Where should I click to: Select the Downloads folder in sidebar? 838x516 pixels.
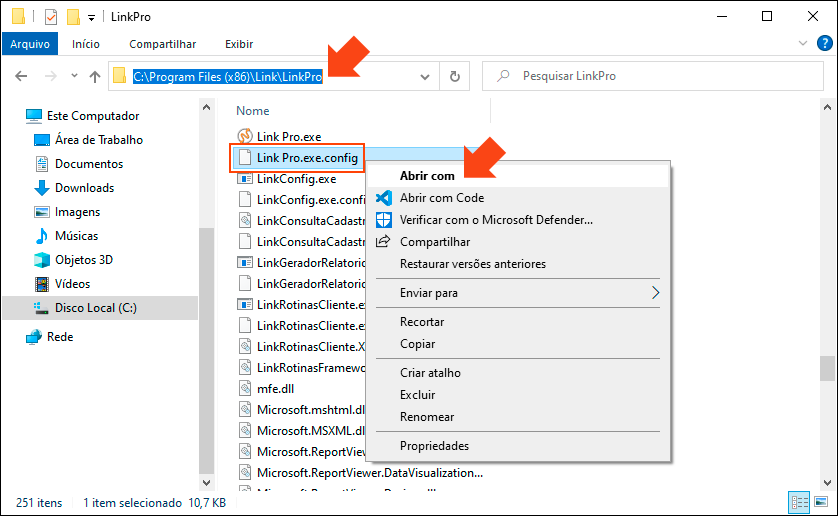pos(84,188)
